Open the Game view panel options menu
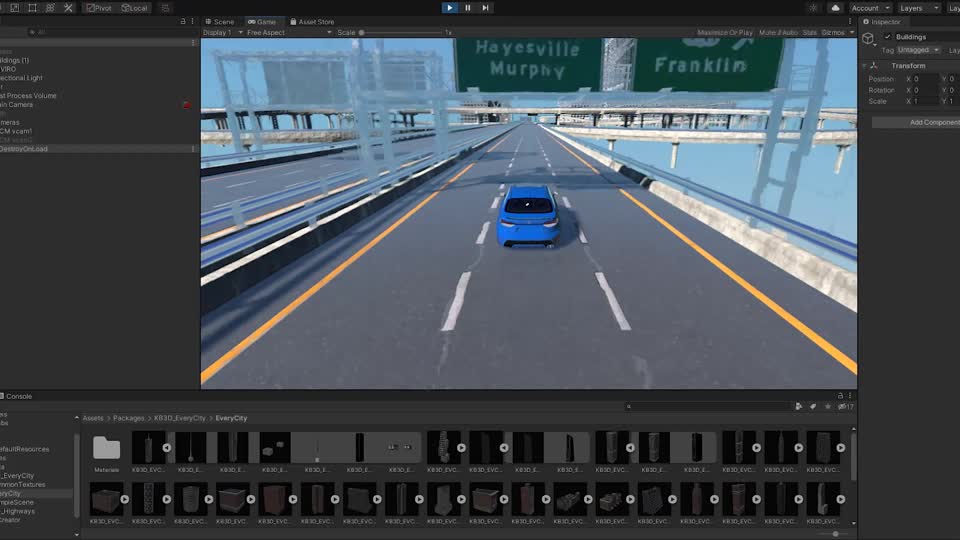This screenshot has height=540, width=960. (850, 21)
